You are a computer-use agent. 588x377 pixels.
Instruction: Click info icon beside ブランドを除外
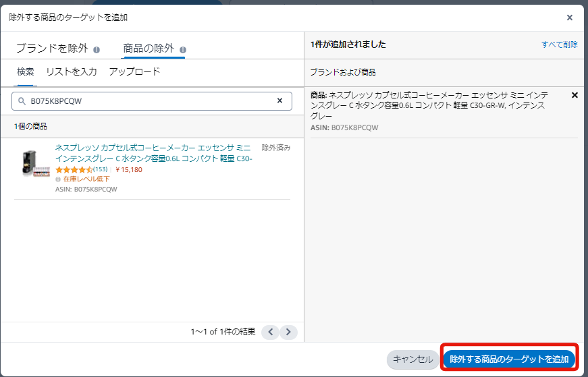click(x=97, y=50)
